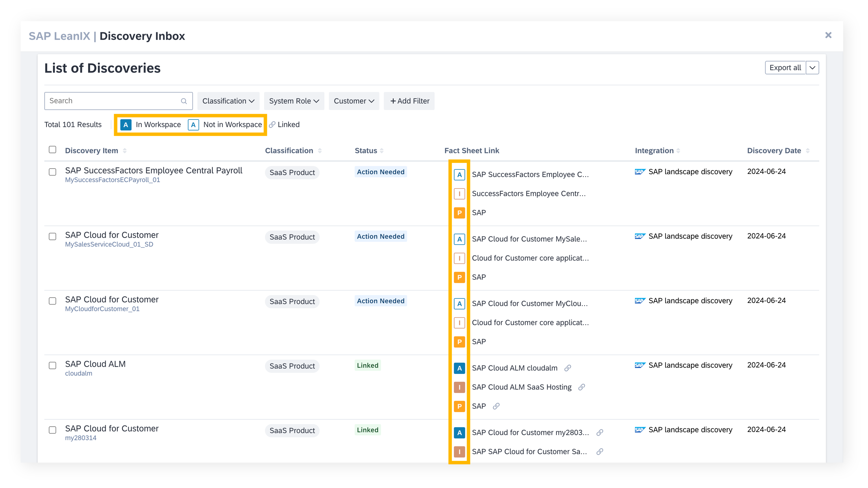868x488 pixels.
Task: Select the SAP Cloud ALM row checkbox
Action: (53, 366)
